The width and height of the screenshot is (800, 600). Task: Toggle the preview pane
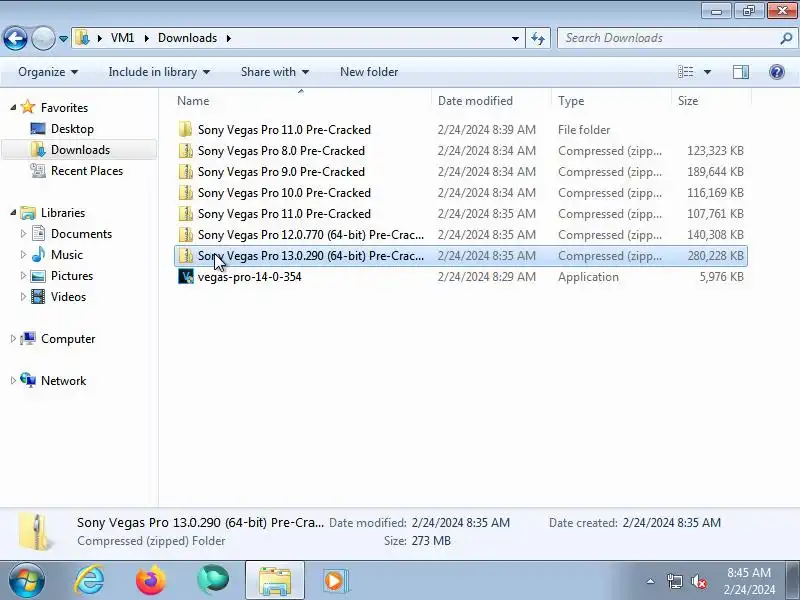point(741,72)
